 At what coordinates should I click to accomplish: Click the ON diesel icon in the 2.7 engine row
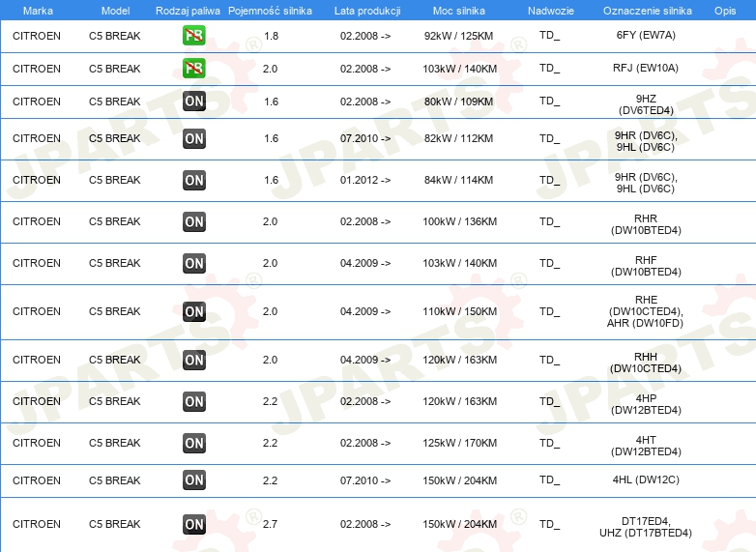point(193,524)
